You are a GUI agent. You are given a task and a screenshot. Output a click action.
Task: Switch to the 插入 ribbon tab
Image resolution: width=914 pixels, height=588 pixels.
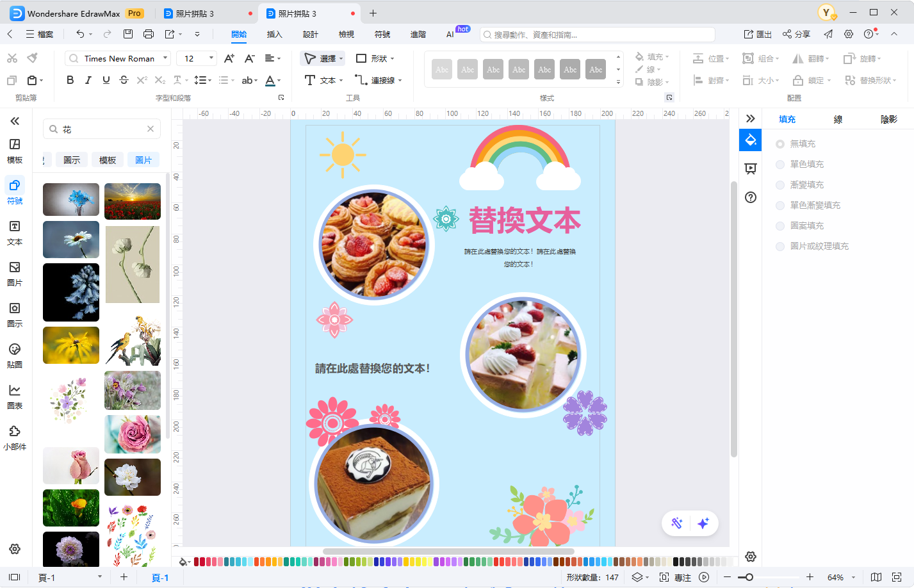pos(274,35)
